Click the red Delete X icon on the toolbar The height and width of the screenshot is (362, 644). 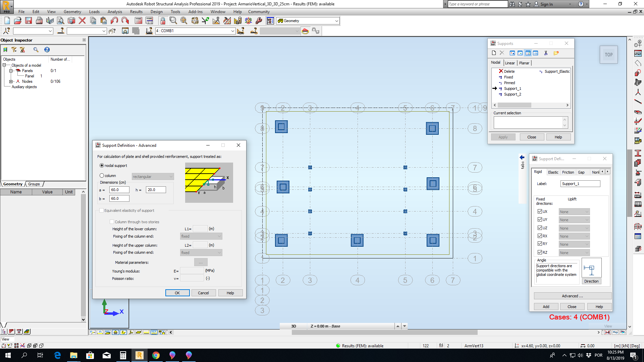coord(82,20)
